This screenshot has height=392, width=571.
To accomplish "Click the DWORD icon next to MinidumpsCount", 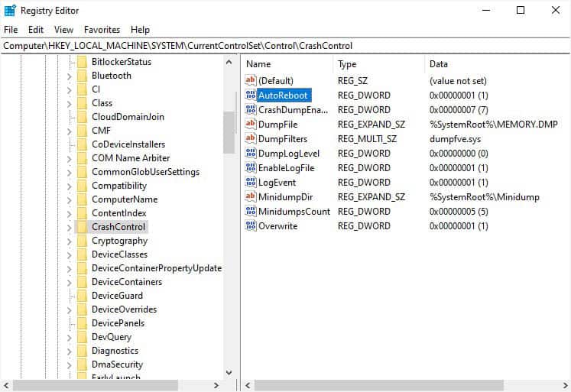I will [x=251, y=212].
